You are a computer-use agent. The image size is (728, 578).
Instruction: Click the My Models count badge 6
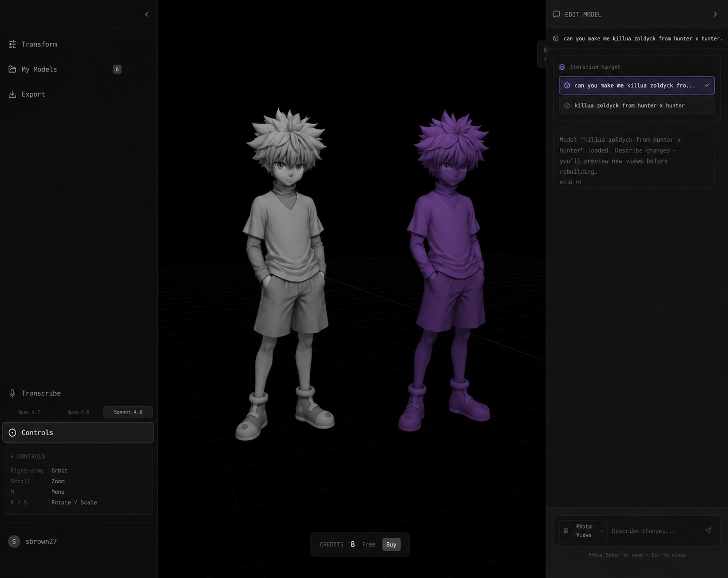pos(117,69)
